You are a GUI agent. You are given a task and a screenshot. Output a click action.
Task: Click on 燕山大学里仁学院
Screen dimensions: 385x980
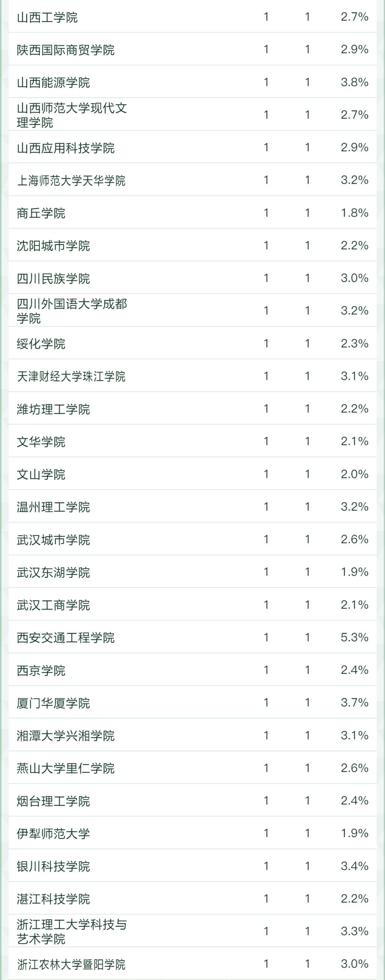(x=65, y=768)
